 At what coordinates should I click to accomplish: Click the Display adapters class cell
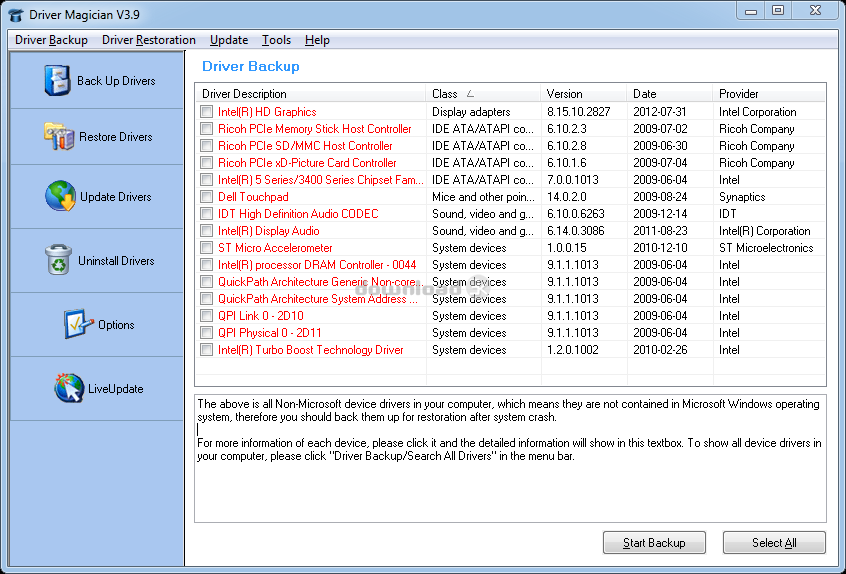coord(471,112)
